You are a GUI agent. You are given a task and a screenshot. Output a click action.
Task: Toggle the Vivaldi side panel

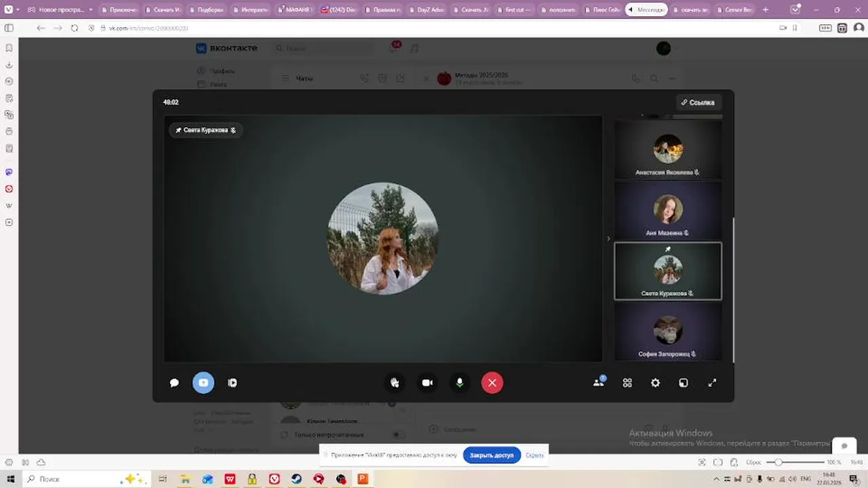(9, 28)
